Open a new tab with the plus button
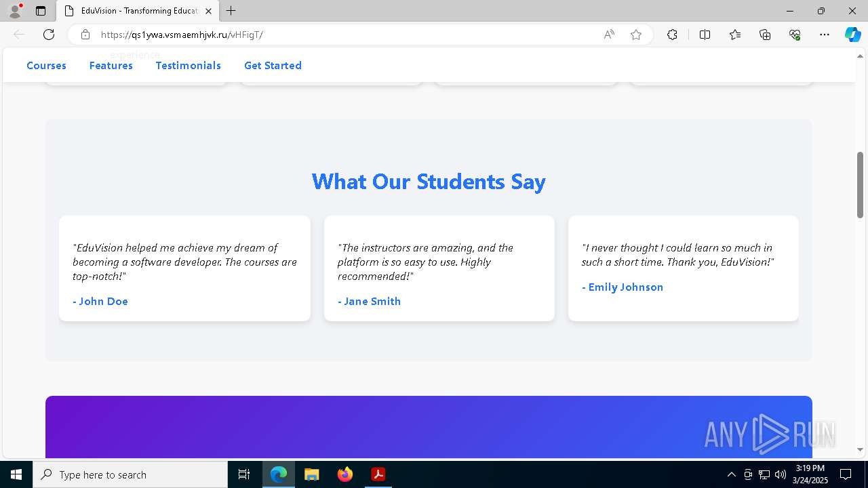Viewport: 868px width, 488px height. coord(231,11)
